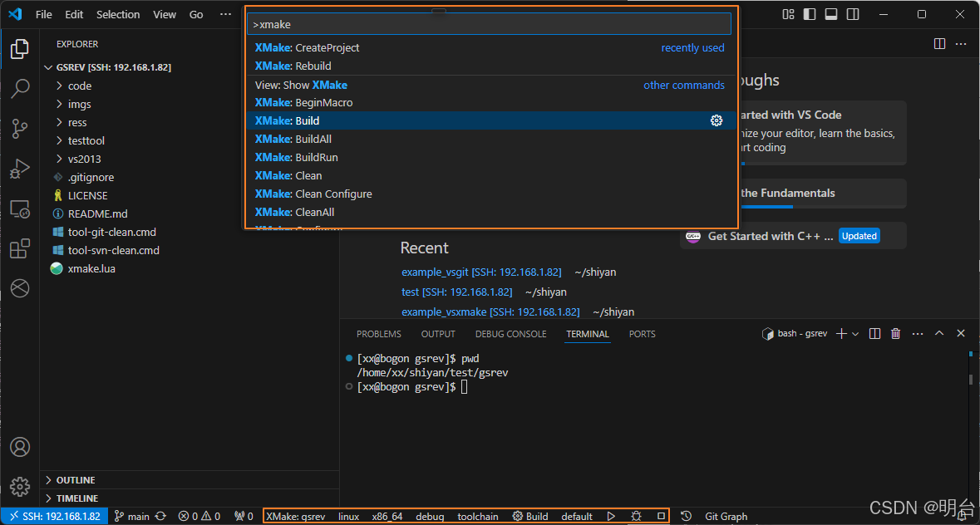Expand the ress folder
Screen dimensions: 980x525
point(77,122)
